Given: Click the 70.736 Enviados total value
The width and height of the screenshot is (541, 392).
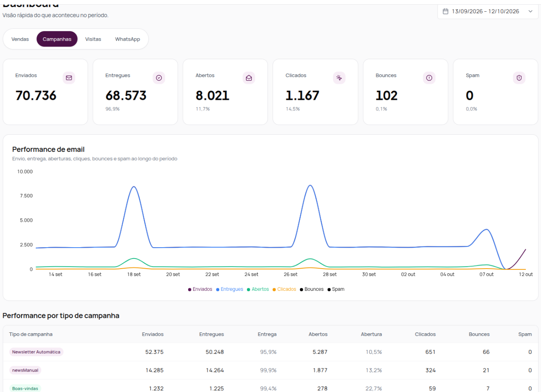Looking at the screenshot, I should pos(36,96).
